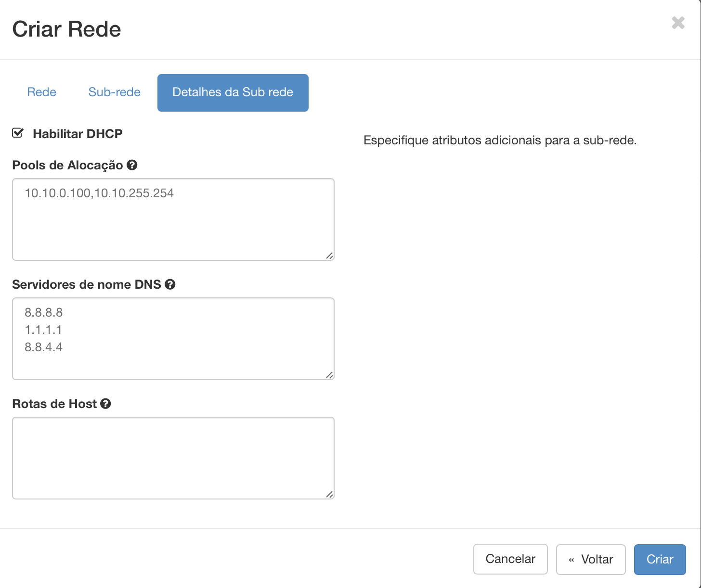The width and height of the screenshot is (701, 588).
Task: Click the help icon beside Rotas de Host
Action: (x=106, y=404)
